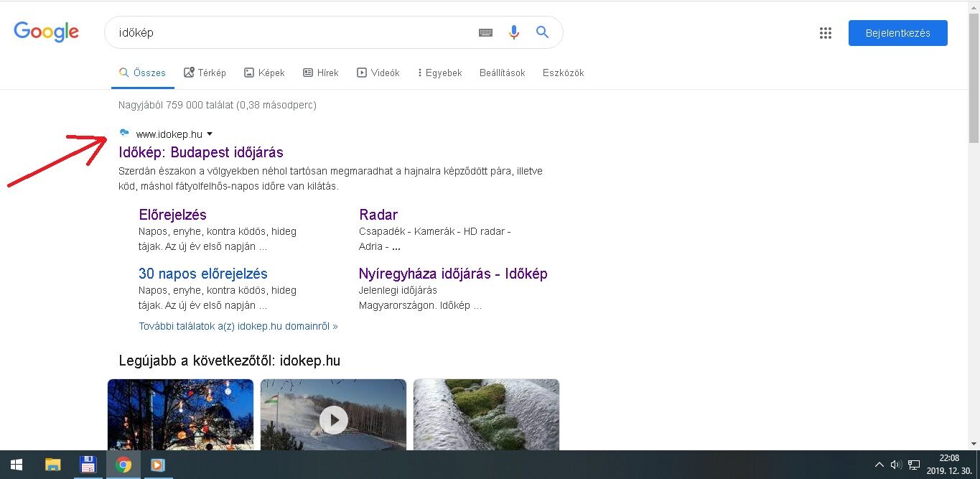The width and height of the screenshot is (980, 479).
Task: Click the Google logo
Action: pyautogui.click(x=46, y=32)
